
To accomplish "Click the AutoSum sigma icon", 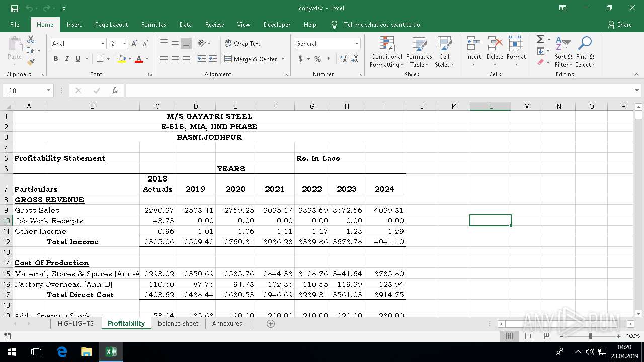I will [540, 39].
